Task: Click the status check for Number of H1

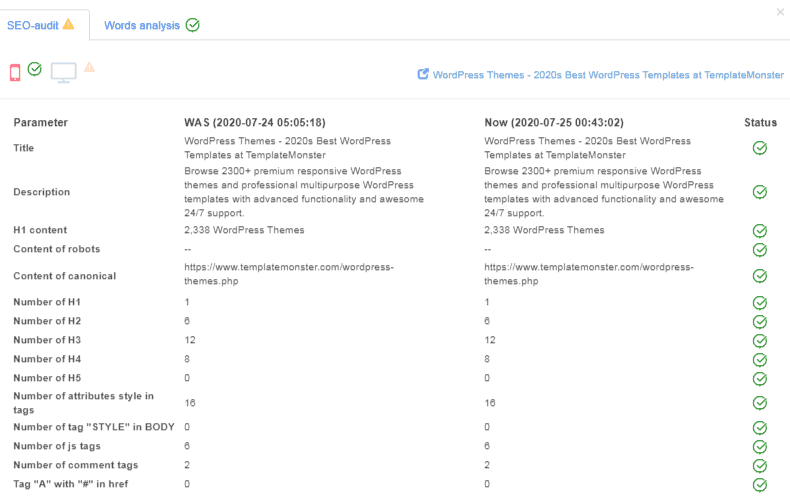Action: click(760, 303)
